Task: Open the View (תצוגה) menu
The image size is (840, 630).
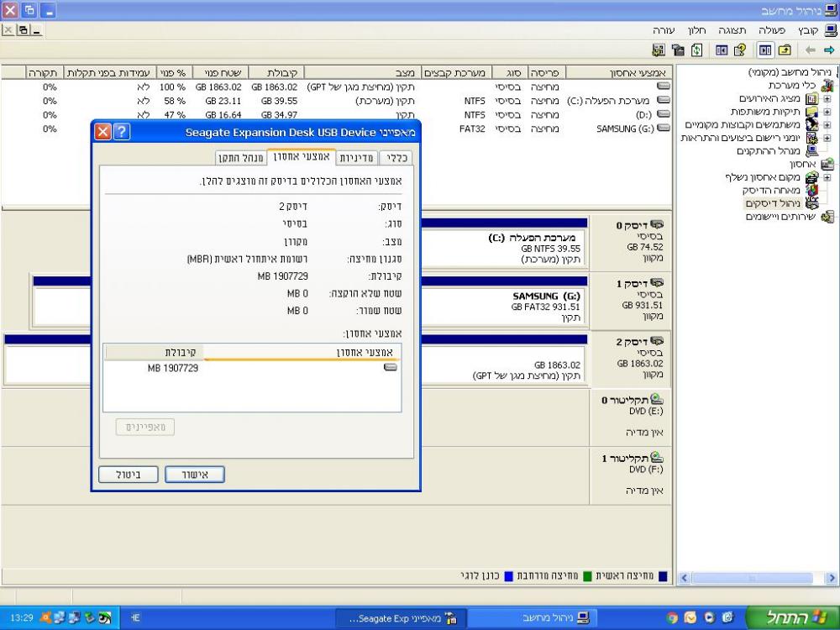Action: (x=732, y=30)
